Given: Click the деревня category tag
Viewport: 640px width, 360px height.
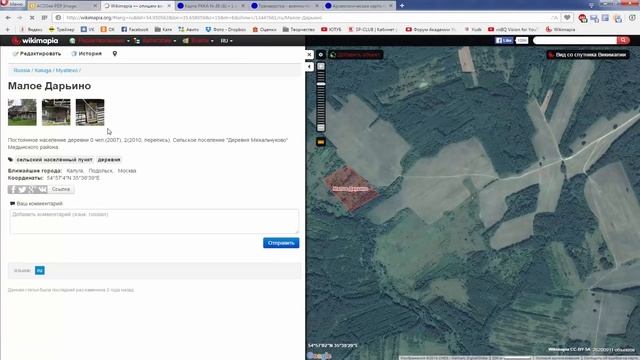Looking at the screenshot, I should [x=109, y=160].
